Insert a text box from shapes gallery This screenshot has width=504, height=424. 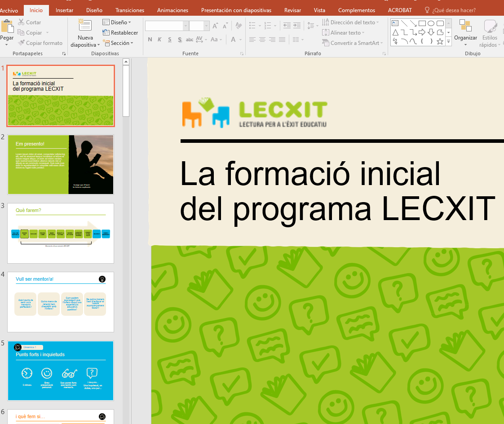pos(395,23)
